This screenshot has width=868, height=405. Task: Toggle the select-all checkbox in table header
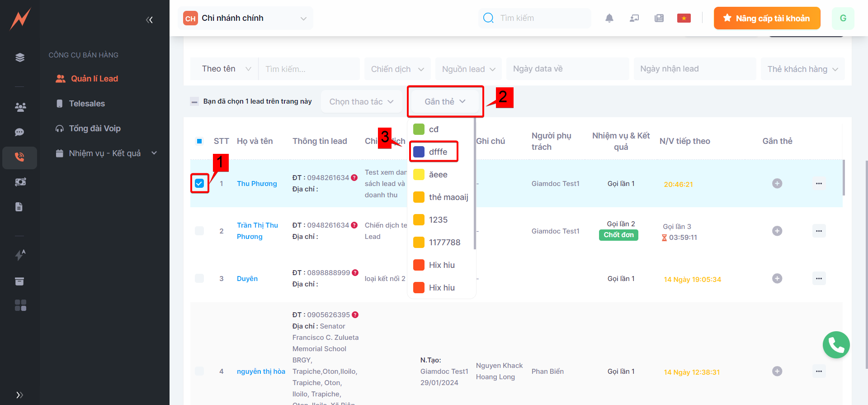click(x=199, y=141)
